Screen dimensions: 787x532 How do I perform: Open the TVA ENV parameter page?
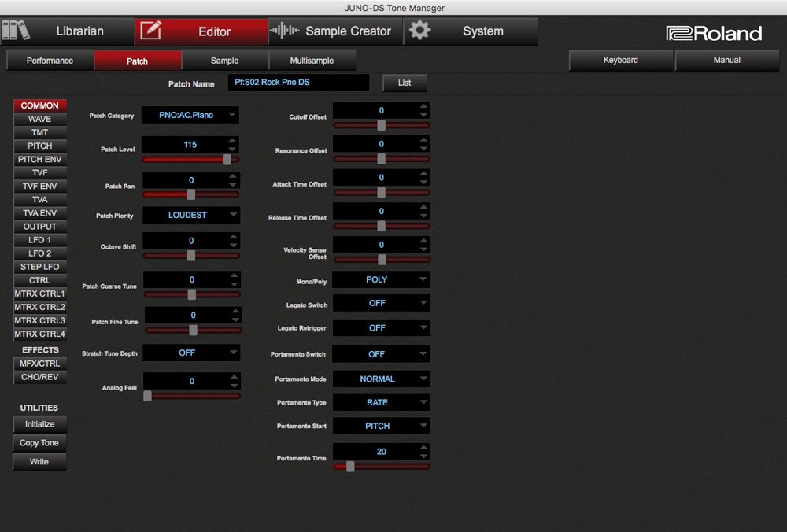[39, 212]
